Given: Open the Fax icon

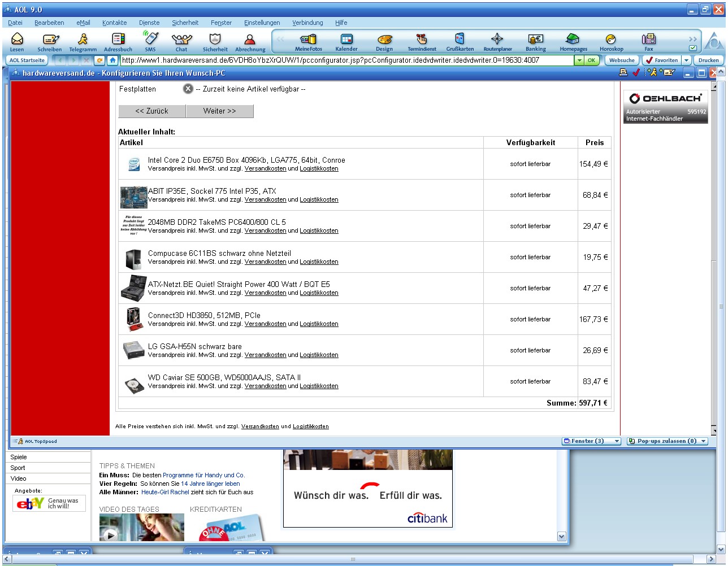Looking at the screenshot, I should 649,42.
